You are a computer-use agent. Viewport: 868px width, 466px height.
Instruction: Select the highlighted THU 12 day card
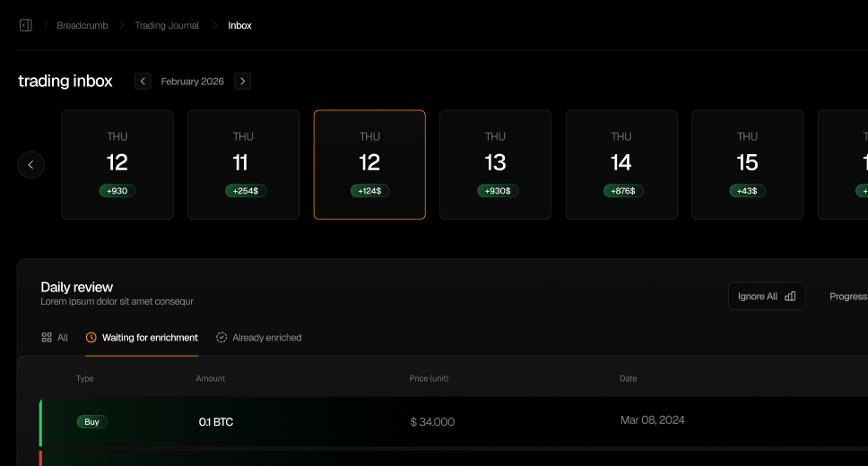tap(369, 165)
